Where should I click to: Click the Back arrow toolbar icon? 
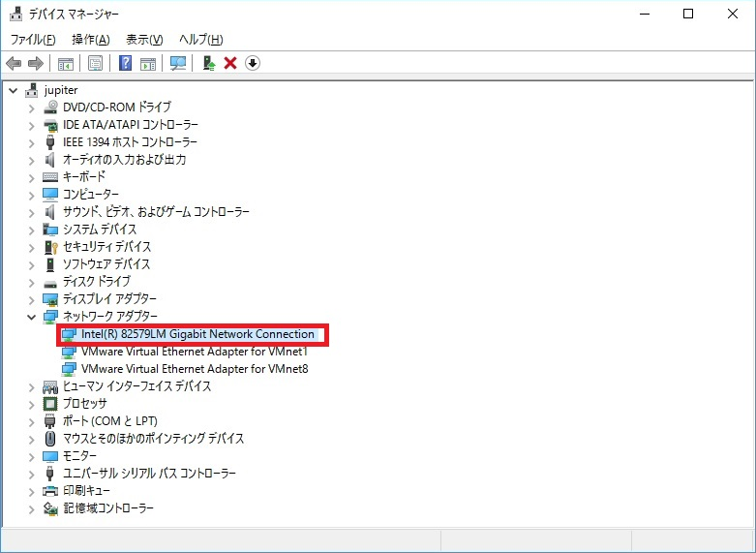14,63
